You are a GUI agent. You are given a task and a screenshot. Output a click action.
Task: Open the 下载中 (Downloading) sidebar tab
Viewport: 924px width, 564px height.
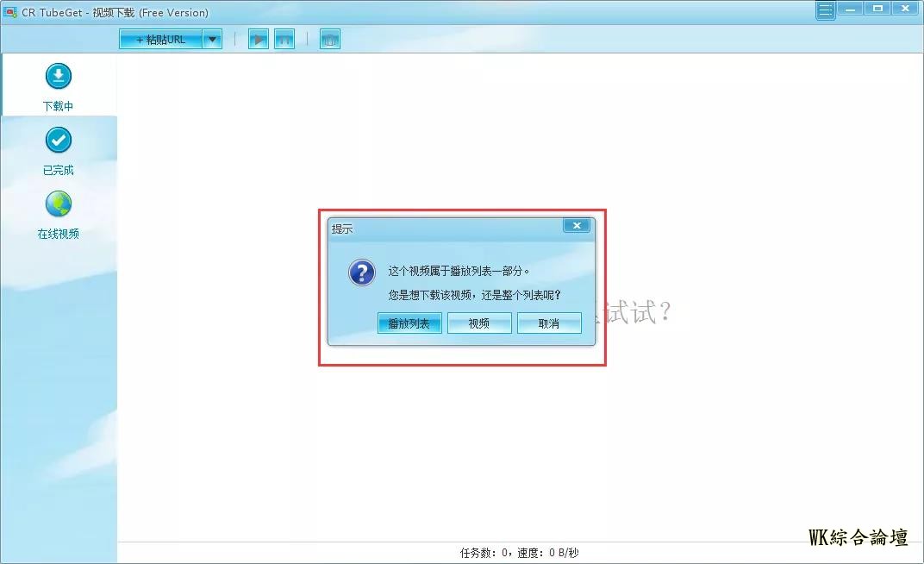tap(59, 87)
